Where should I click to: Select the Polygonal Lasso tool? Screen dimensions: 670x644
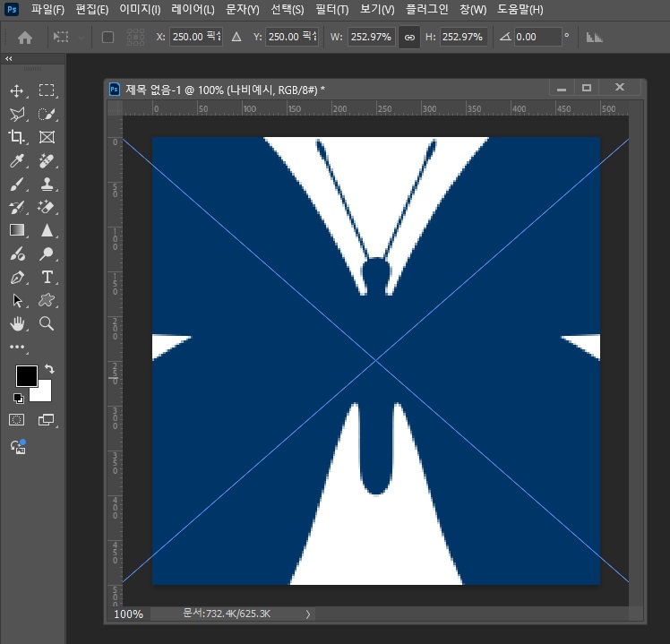[17, 114]
